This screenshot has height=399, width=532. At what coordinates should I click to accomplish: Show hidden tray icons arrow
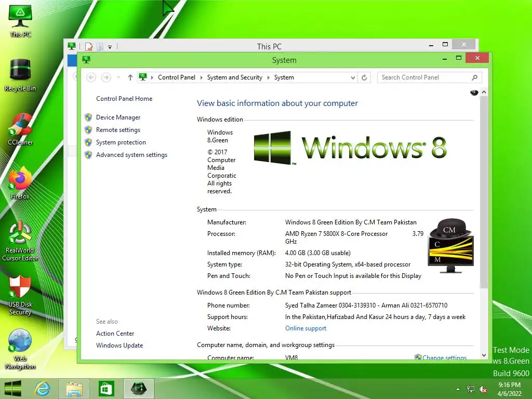(458, 389)
